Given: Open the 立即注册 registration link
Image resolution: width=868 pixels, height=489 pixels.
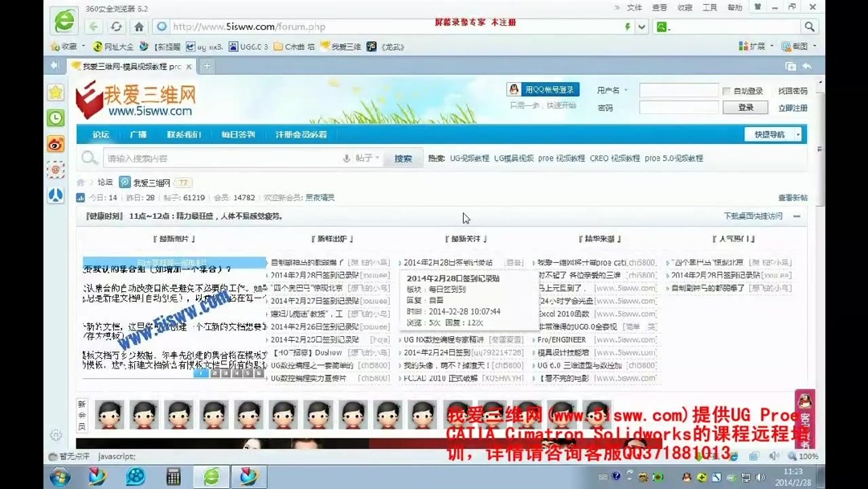Looking at the screenshot, I should point(793,107).
